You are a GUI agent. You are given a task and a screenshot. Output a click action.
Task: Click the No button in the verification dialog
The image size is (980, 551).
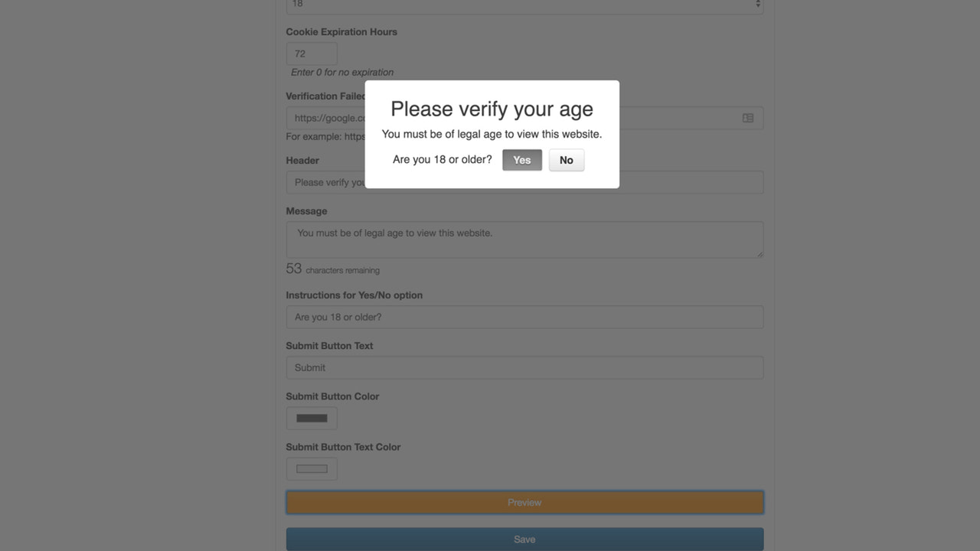(566, 160)
